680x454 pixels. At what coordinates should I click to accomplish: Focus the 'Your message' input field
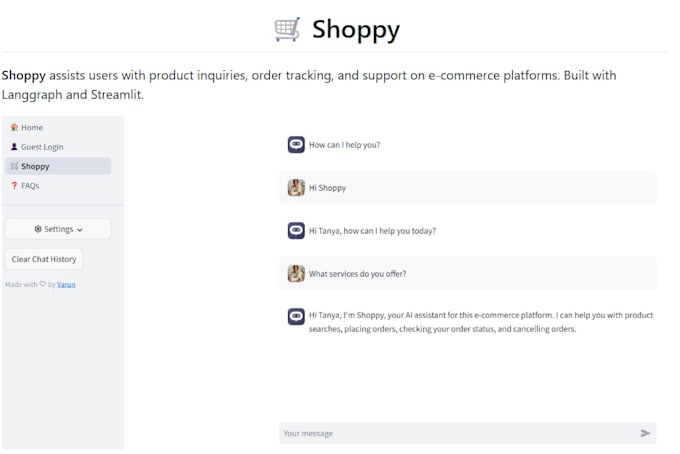click(460, 433)
